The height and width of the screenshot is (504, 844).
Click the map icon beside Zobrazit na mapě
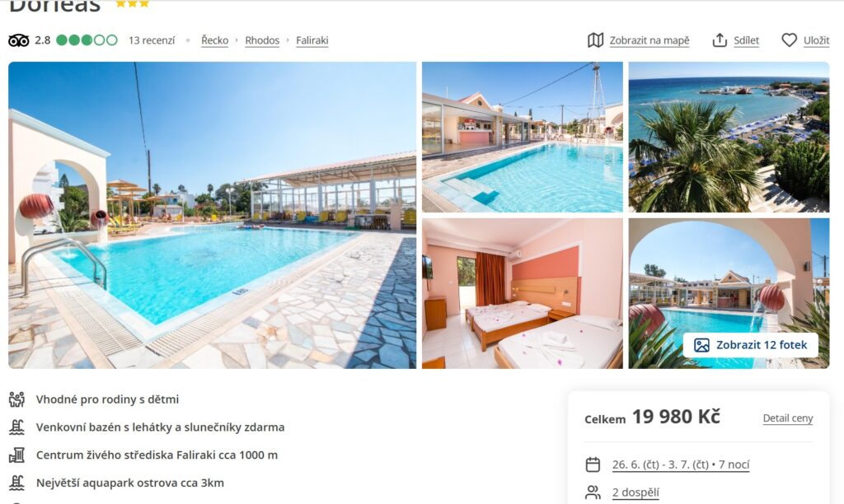[x=595, y=40]
